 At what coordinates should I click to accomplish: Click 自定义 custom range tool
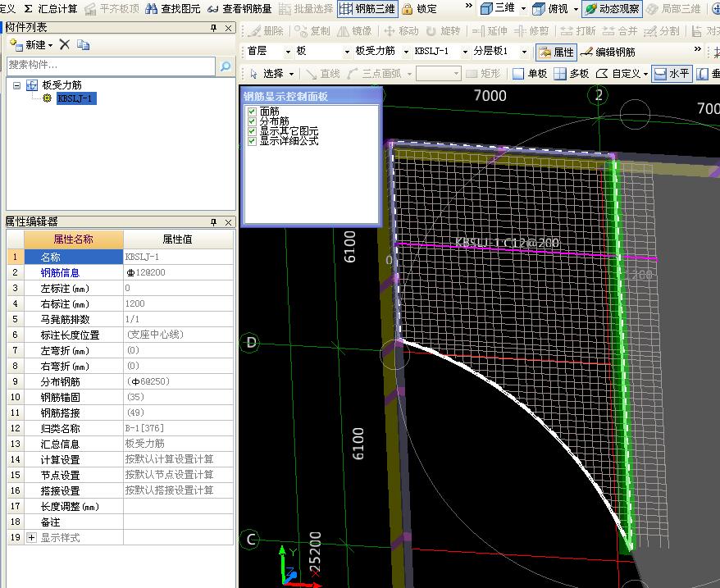pos(622,74)
